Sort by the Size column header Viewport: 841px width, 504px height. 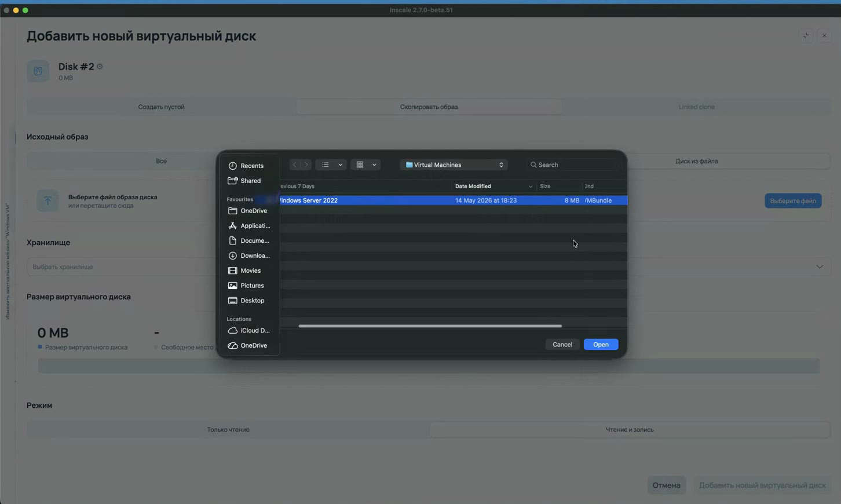coord(545,187)
